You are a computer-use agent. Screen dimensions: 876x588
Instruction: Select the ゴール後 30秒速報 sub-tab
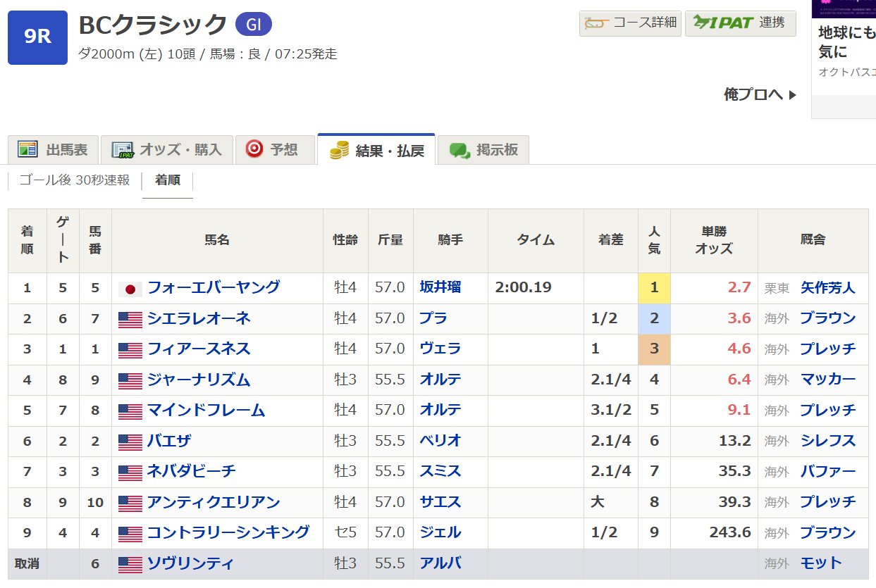point(74,180)
